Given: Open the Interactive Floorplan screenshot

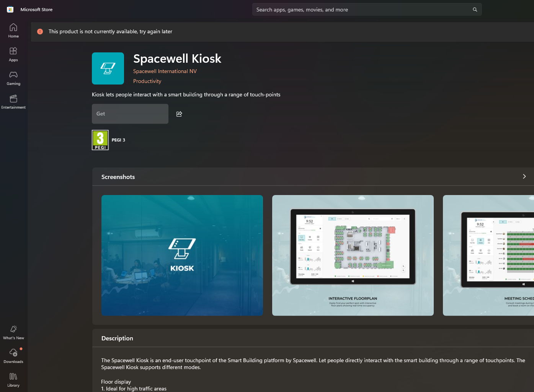Looking at the screenshot, I should (353, 255).
